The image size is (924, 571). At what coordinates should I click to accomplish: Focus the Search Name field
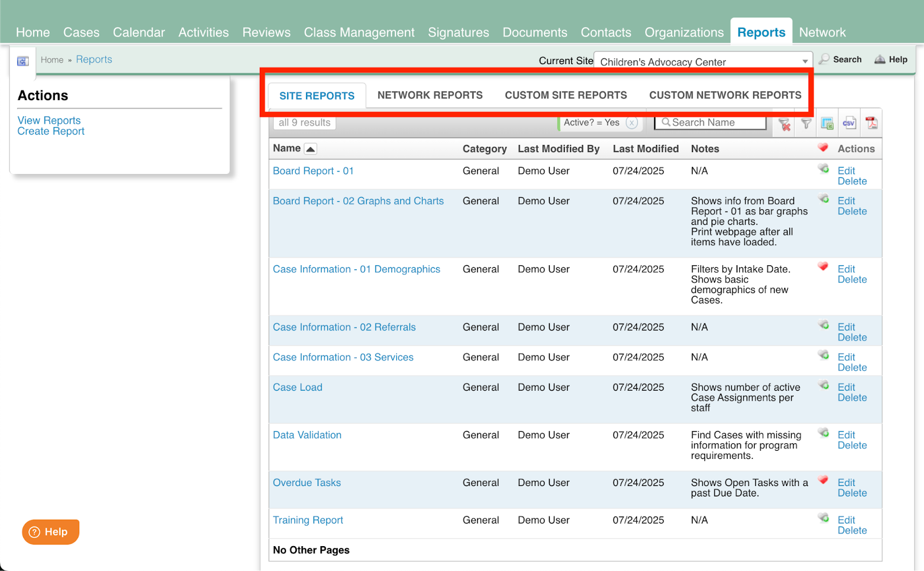(710, 123)
